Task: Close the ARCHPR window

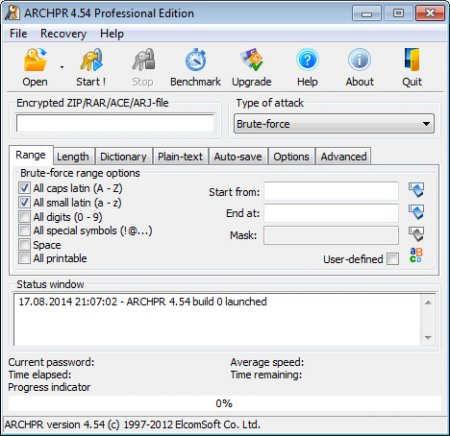Action: coord(430,13)
